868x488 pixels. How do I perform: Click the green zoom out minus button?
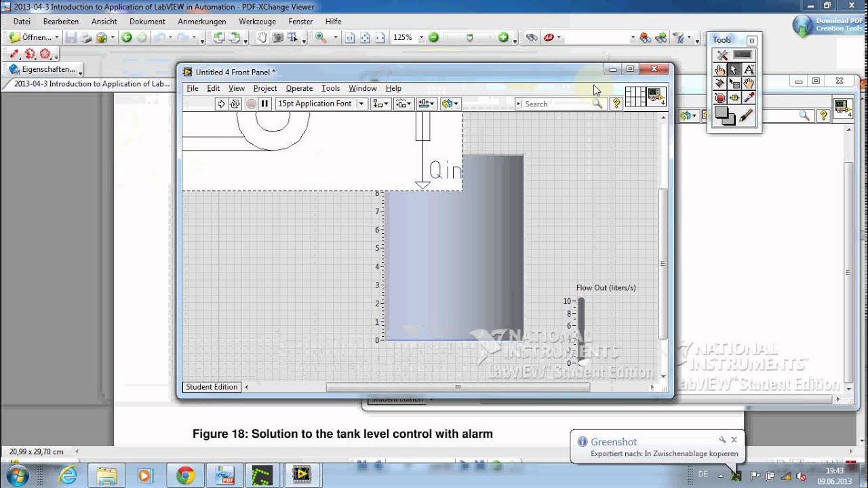[433, 38]
